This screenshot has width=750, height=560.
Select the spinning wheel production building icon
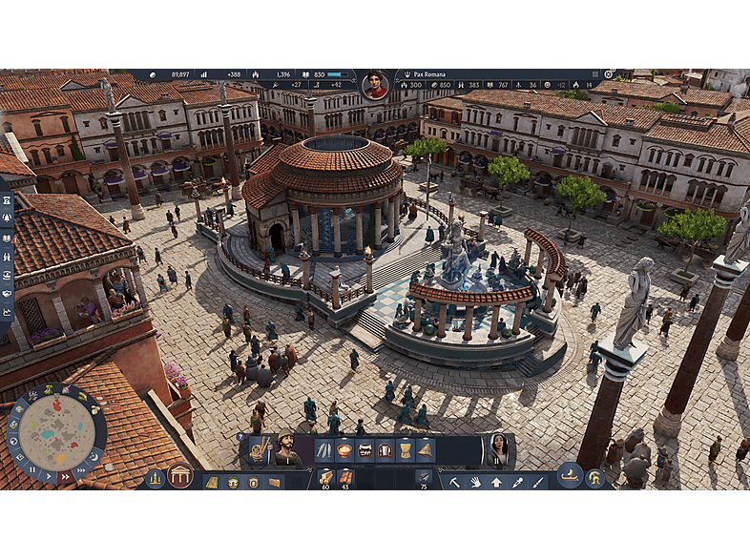[x=259, y=451]
